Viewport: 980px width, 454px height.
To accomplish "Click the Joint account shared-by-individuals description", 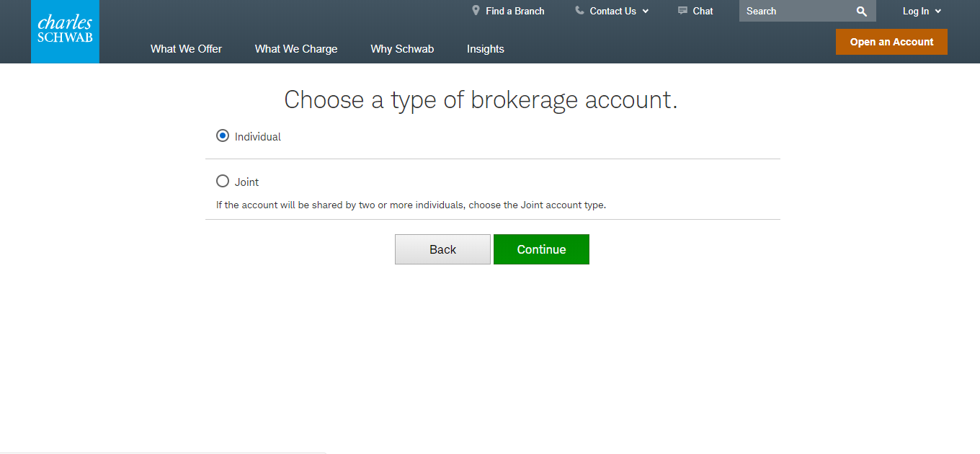I will (x=411, y=205).
